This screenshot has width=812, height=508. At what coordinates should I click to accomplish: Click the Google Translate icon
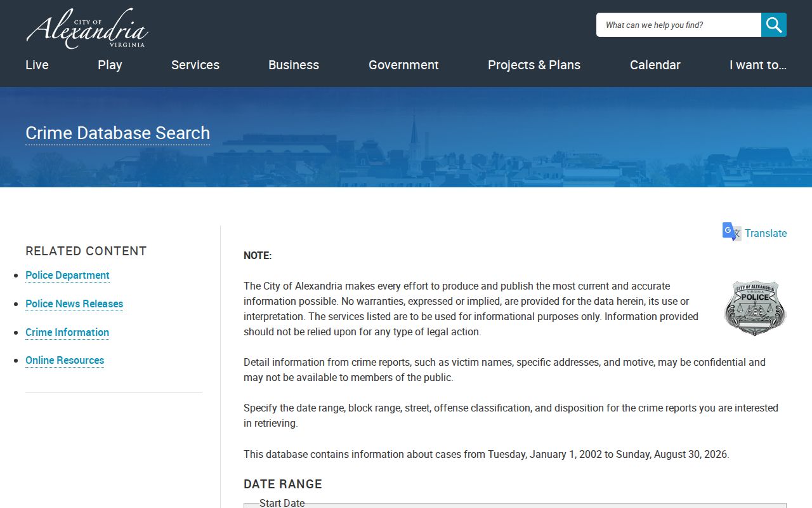point(731,232)
